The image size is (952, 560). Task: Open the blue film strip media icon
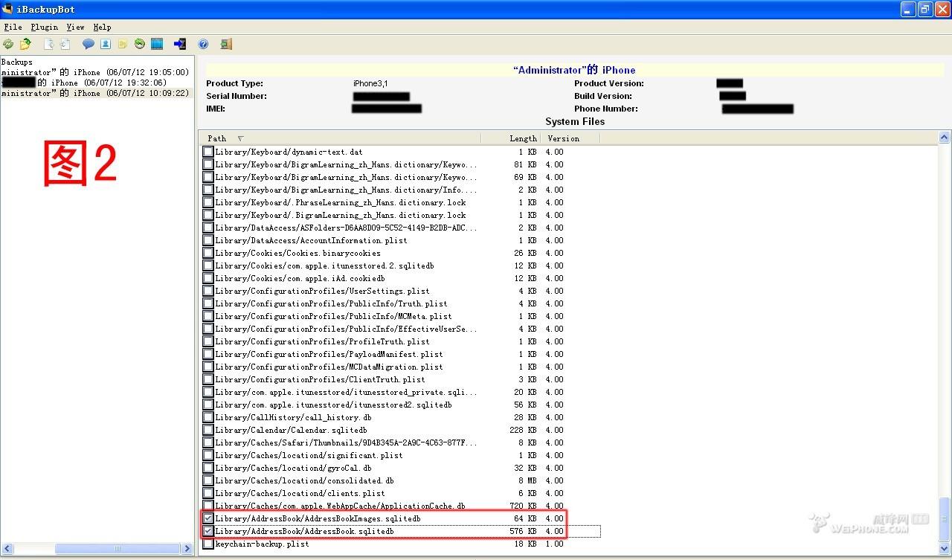point(157,45)
